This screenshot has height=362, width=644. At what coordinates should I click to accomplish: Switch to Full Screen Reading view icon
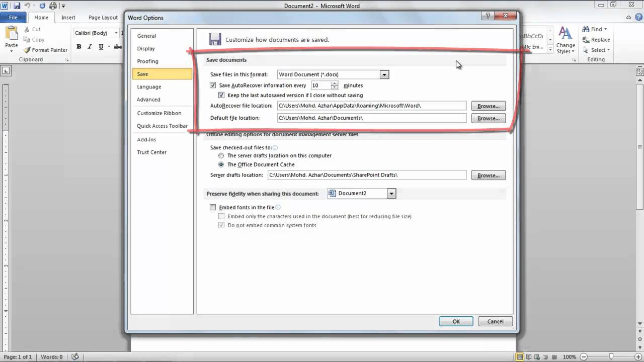coord(529,357)
